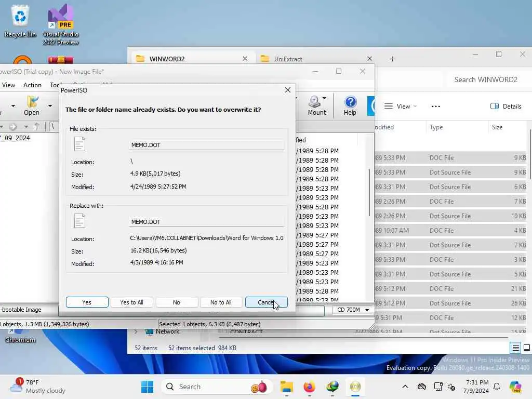
Task: Sort by Size column in Explorer
Action: pos(497,127)
